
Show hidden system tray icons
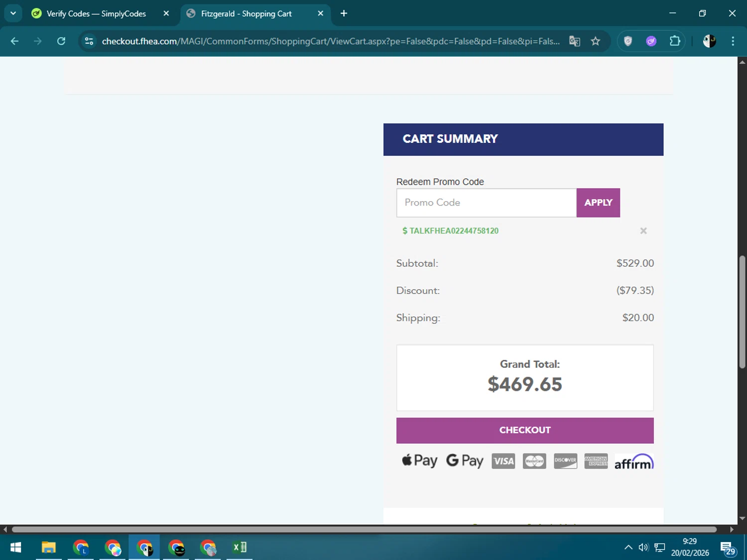pyautogui.click(x=628, y=548)
